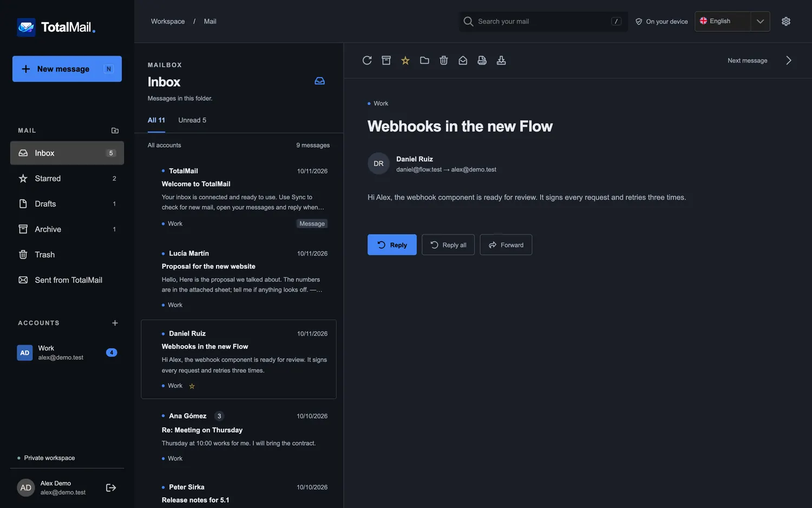Screen dimensions: 812x508
Task: Open the Inbox folder in the sidebar
Action: point(67,153)
